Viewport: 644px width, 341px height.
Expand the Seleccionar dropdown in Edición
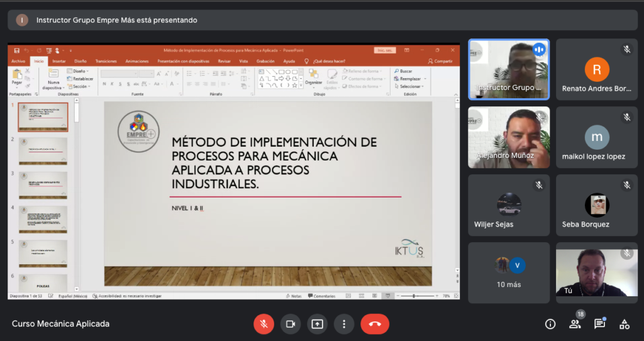coord(411,86)
